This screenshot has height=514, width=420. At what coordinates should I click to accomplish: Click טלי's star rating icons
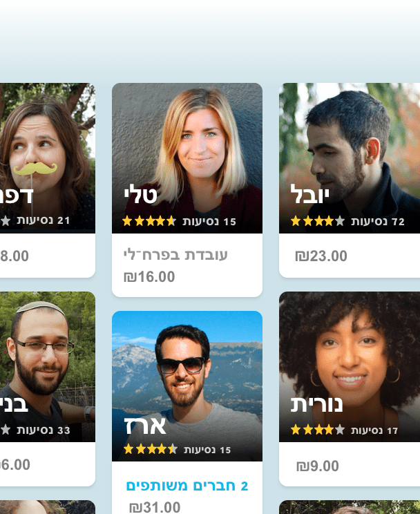pos(149,221)
